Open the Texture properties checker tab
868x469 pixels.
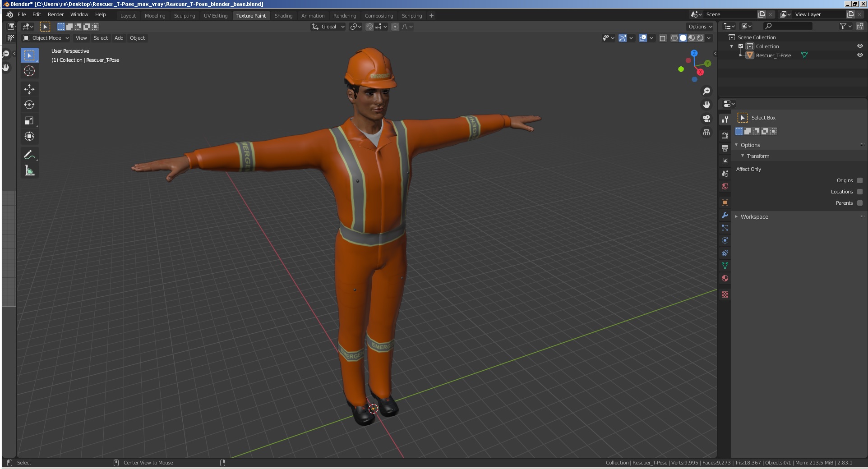coord(725,294)
